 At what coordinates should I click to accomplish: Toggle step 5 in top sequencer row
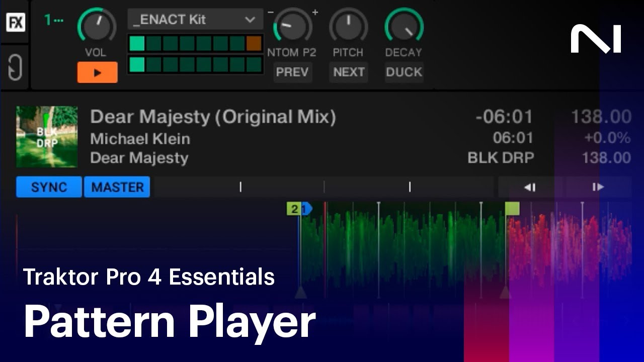pyautogui.click(x=204, y=44)
